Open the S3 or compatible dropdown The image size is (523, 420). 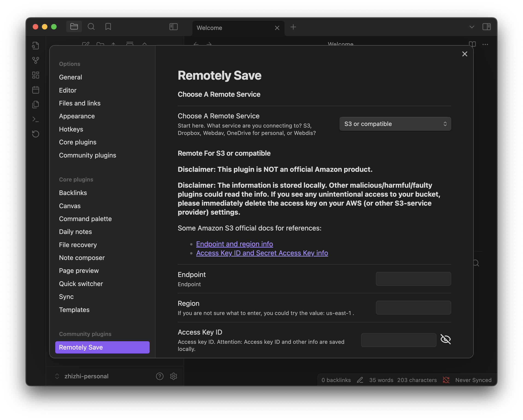tap(395, 124)
